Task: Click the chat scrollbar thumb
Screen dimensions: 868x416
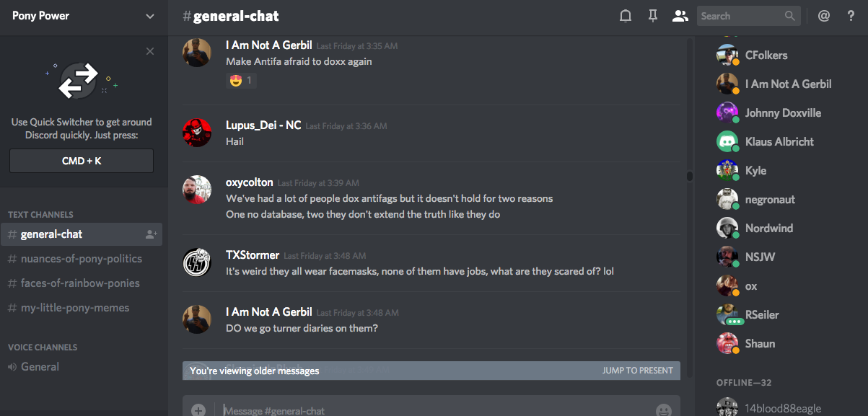Action: point(689,176)
